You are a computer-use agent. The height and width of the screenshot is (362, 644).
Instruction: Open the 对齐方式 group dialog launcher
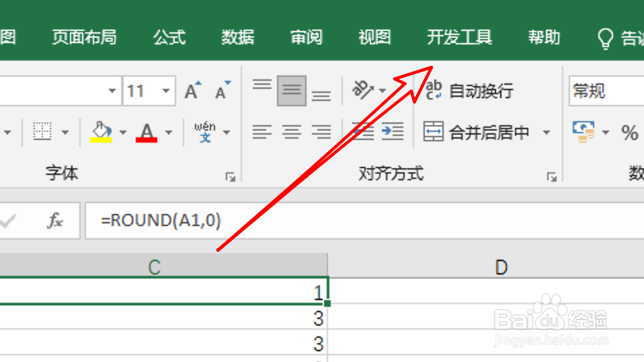coord(552,177)
